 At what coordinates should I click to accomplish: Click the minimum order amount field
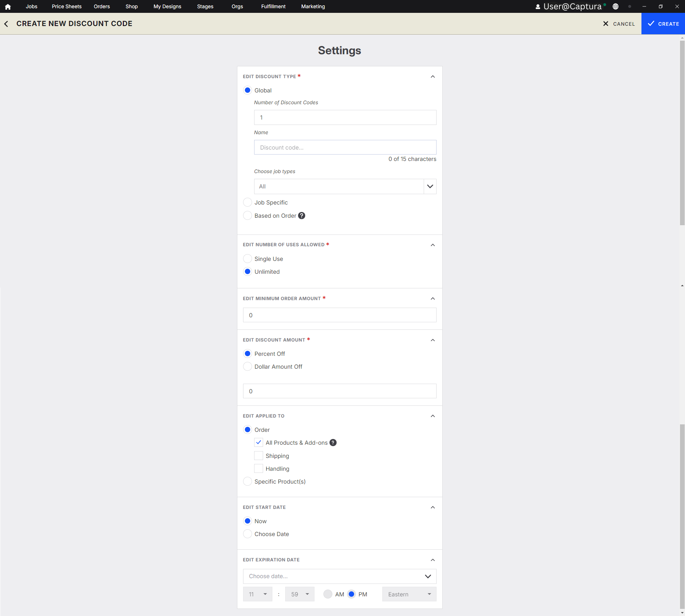[x=339, y=315]
